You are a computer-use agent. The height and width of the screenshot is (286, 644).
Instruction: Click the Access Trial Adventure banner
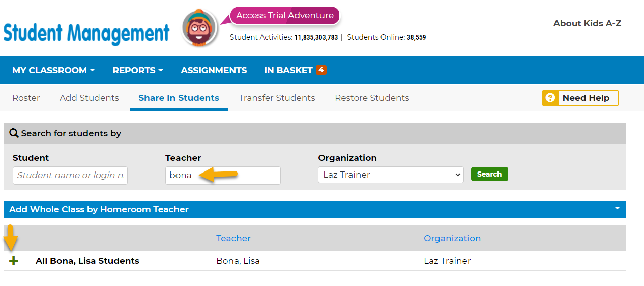click(x=284, y=16)
